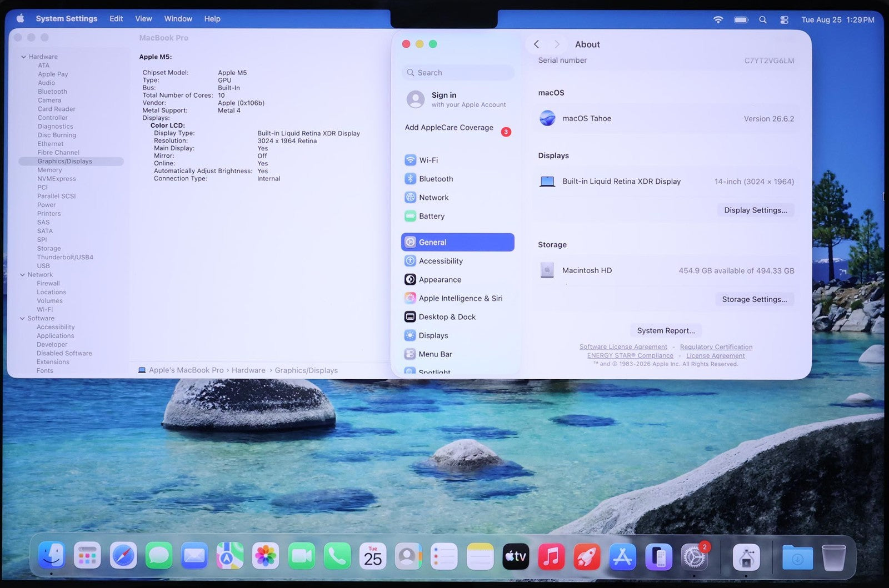Select Menu Bar in the System Settings sidebar

(x=458, y=354)
